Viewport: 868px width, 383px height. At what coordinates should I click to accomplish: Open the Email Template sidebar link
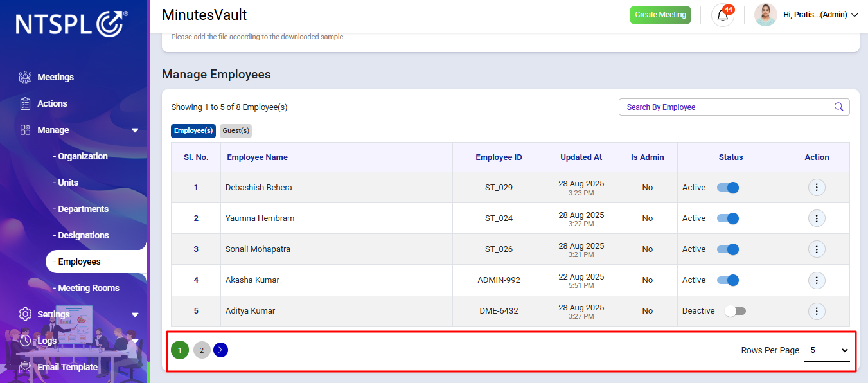pyautogui.click(x=67, y=367)
